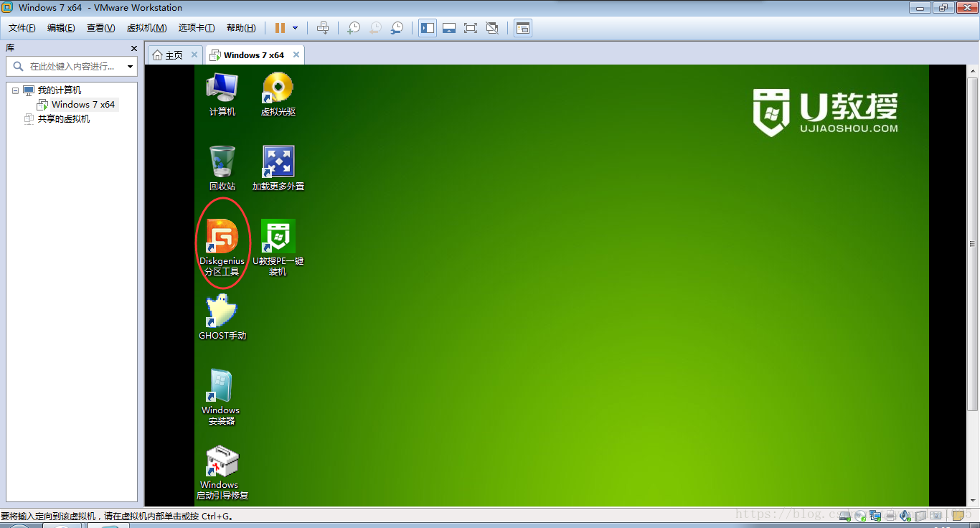Open Windows 启动引导修复 toolbox icon

click(222, 471)
